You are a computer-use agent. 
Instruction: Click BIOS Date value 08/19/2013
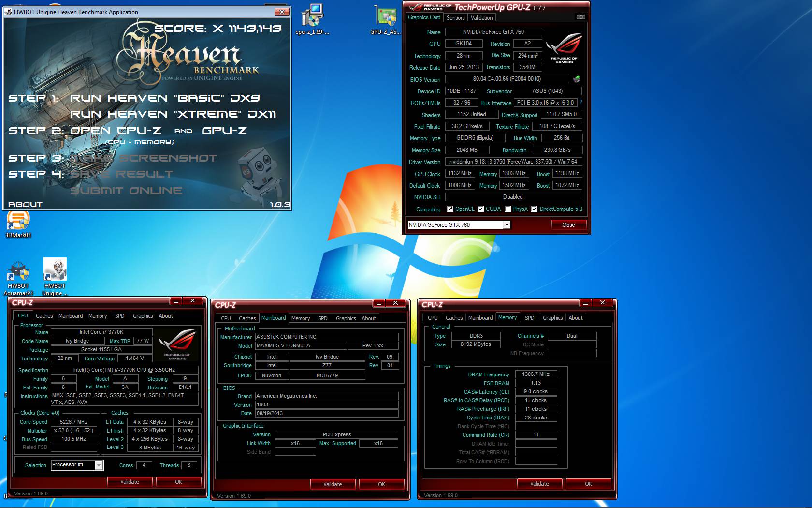click(x=327, y=413)
